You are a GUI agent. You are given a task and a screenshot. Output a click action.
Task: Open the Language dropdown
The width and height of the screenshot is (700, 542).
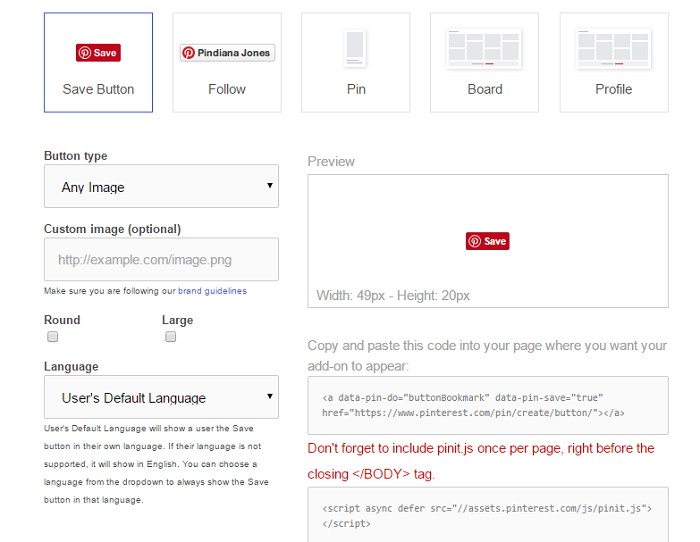point(161,397)
